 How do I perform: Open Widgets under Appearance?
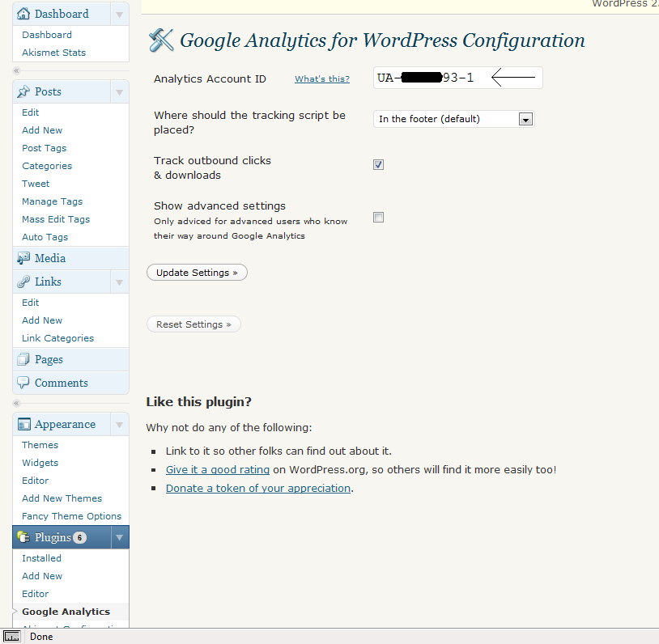pyautogui.click(x=40, y=463)
